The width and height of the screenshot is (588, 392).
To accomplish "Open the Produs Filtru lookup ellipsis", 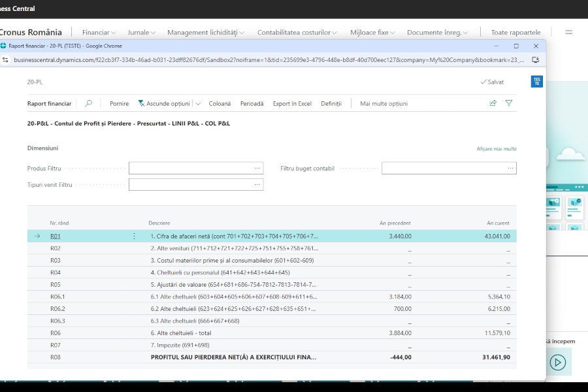I will [257, 168].
